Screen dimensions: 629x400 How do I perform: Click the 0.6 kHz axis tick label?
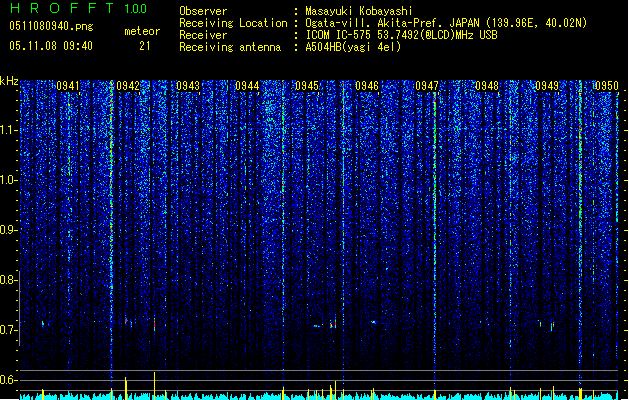pyautogui.click(x=8, y=380)
